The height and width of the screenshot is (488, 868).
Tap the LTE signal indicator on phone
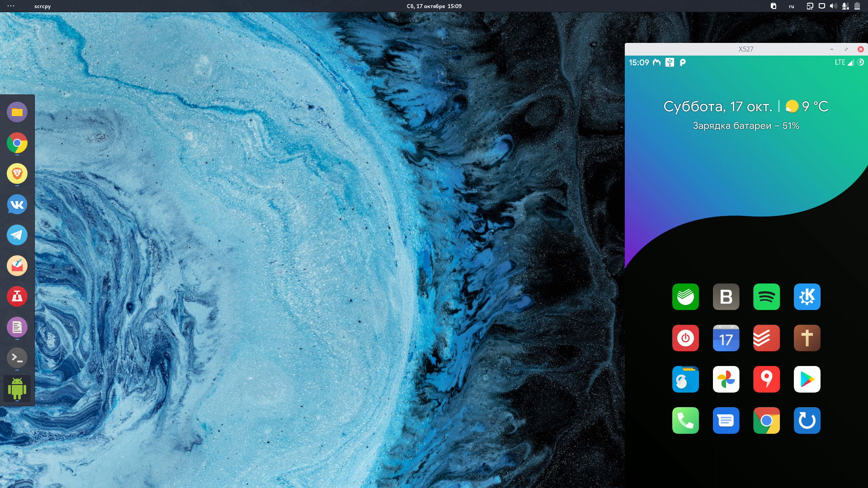[x=844, y=62]
